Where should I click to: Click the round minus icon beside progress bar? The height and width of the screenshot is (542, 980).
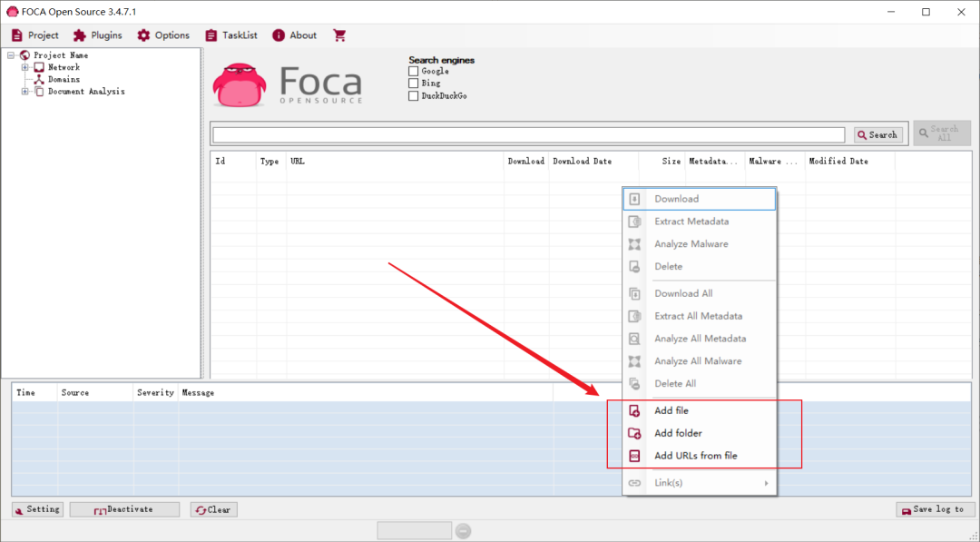463,531
